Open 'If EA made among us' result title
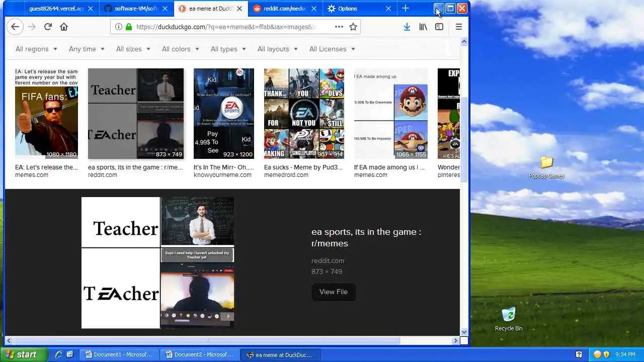The image size is (644, 362). pyautogui.click(x=389, y=167)
